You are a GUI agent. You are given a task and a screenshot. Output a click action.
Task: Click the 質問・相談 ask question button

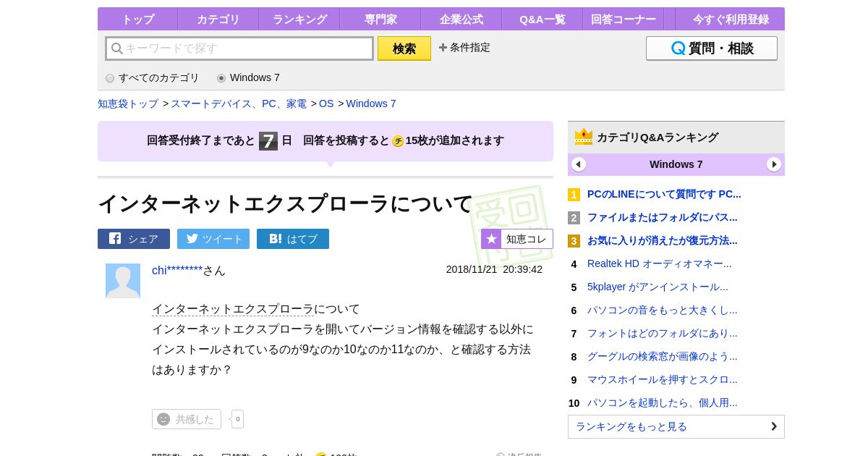point(711,48)
